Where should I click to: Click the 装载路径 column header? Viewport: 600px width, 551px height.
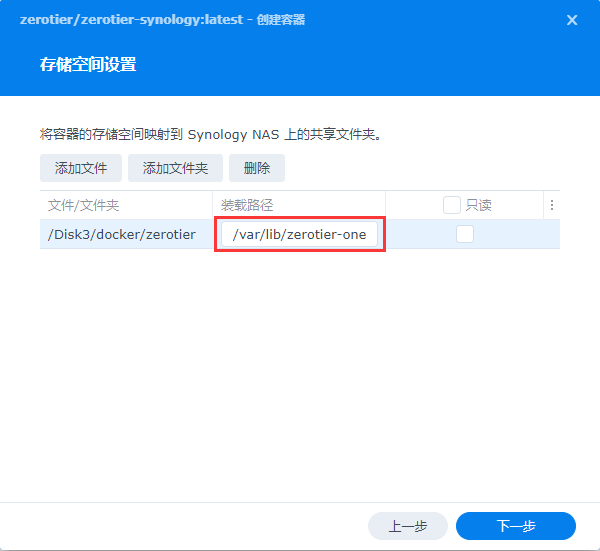(x=247, y=205)
